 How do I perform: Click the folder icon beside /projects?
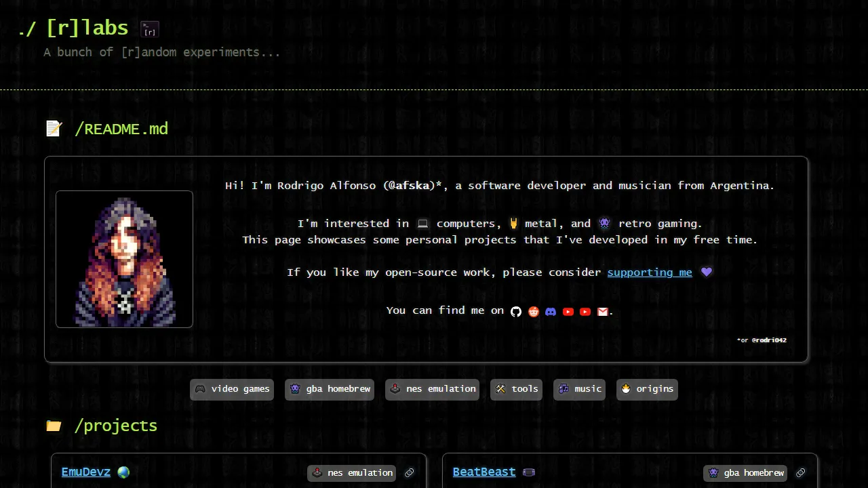click(54, 425)
